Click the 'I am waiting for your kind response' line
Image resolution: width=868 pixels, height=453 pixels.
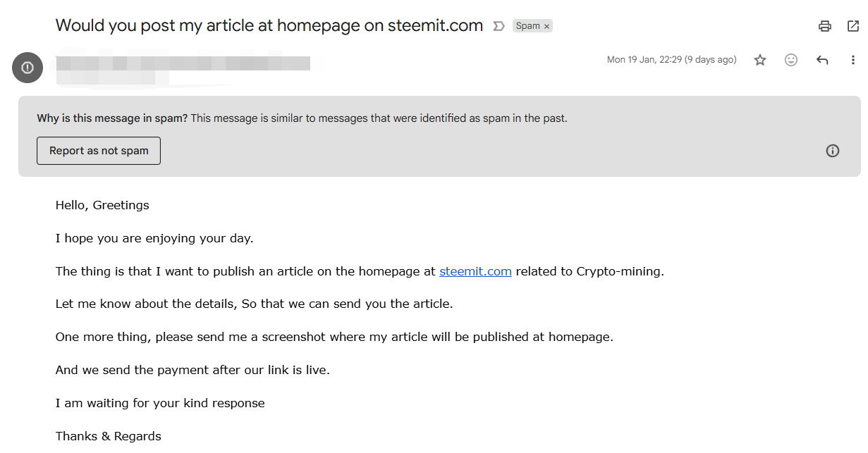(x=160, y=403)
